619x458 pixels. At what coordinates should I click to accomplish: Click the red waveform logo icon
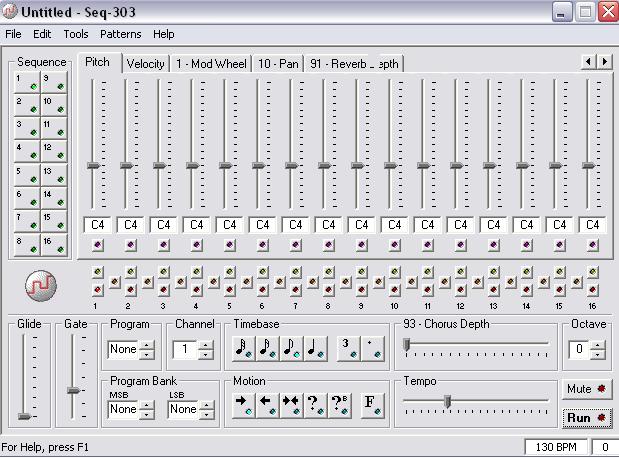[41, 287]
